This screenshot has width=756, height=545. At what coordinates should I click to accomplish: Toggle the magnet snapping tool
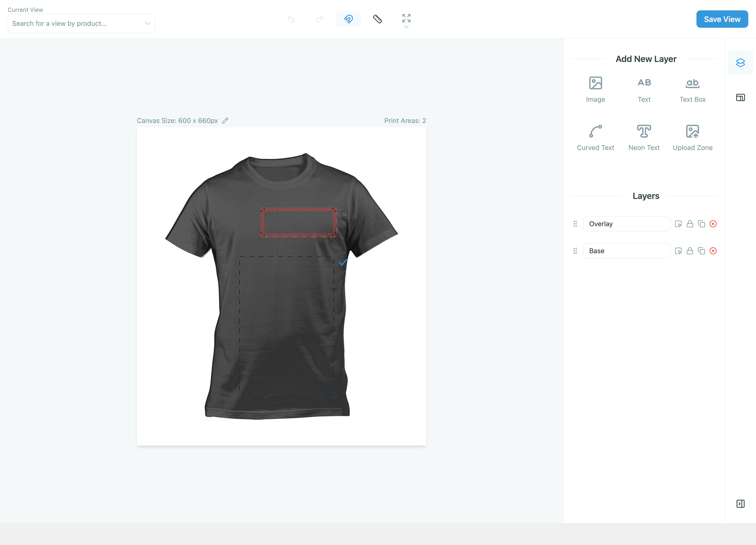click(x=348, y=19)
